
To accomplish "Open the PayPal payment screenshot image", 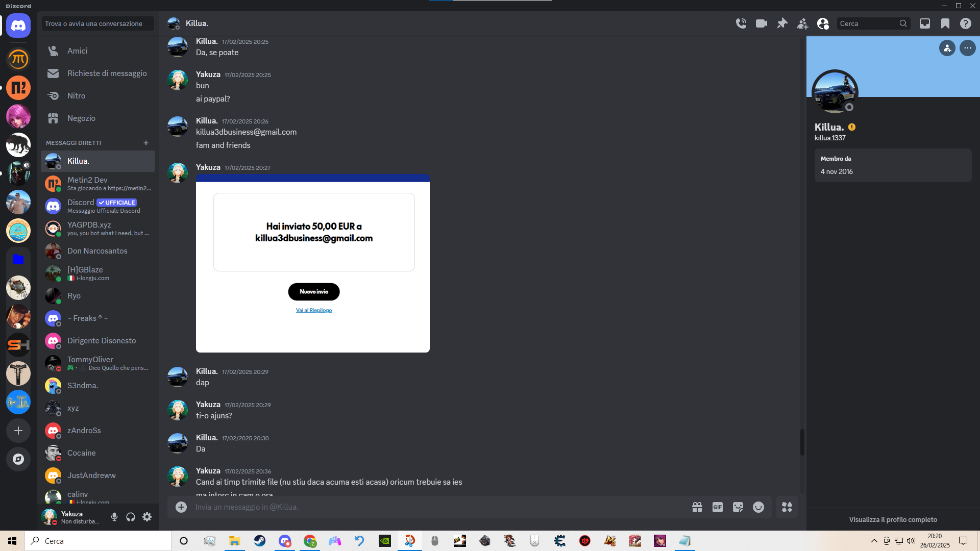I will click(x=313, y=263).
